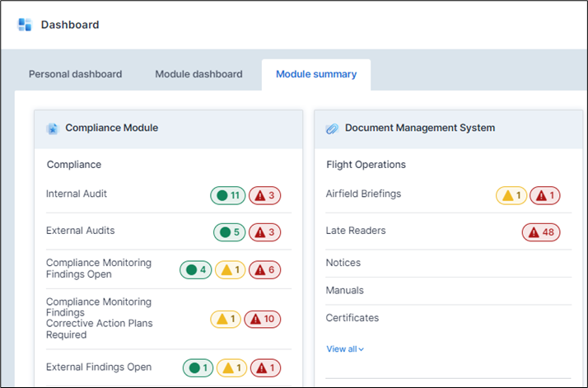Open Late Readers red badge showing 48

pyautogui.click(x=540, y=232)
